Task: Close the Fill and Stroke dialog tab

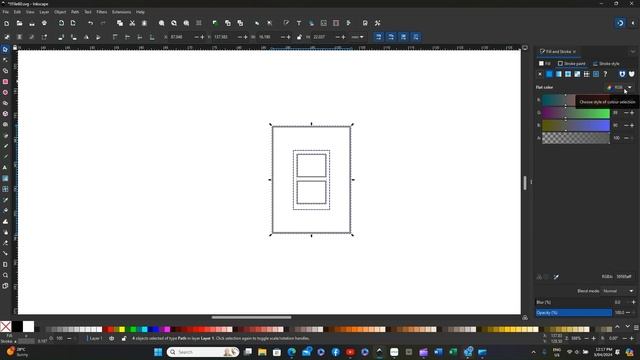Action: tap(574, 52)
